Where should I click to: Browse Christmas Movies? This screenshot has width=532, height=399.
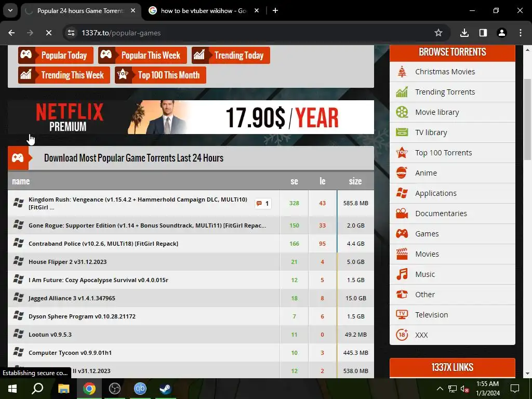click(453, 72)
